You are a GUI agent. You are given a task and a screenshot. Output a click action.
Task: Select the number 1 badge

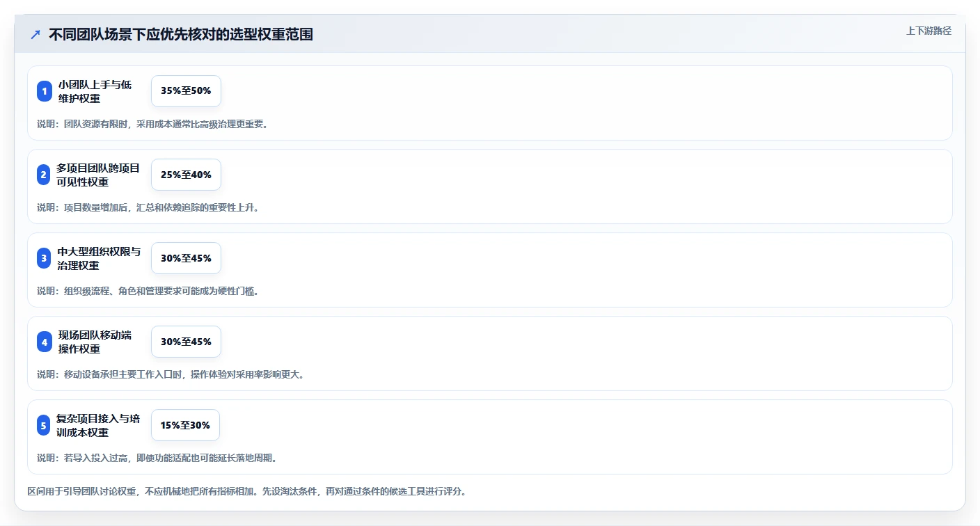click(45, 91)
